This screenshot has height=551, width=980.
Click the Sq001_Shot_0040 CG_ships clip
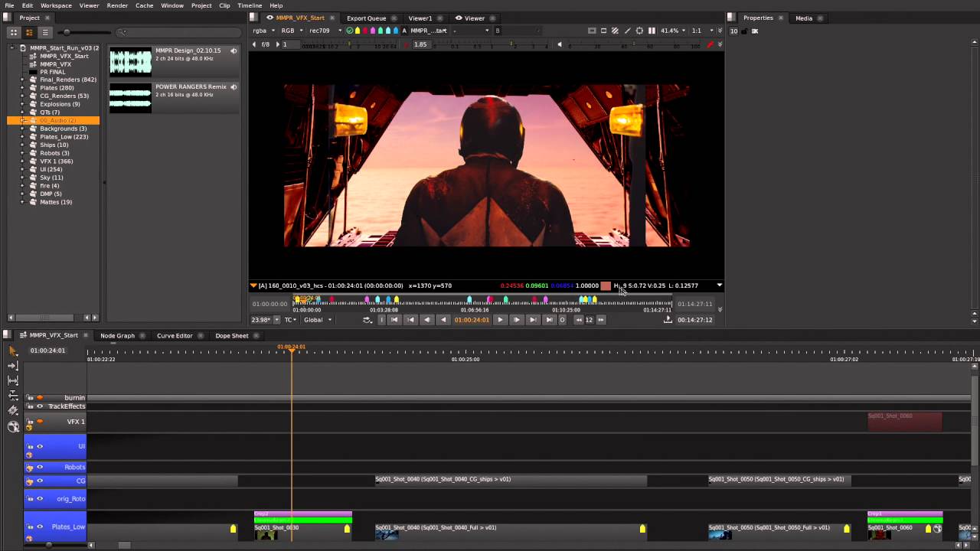[511, 480]
